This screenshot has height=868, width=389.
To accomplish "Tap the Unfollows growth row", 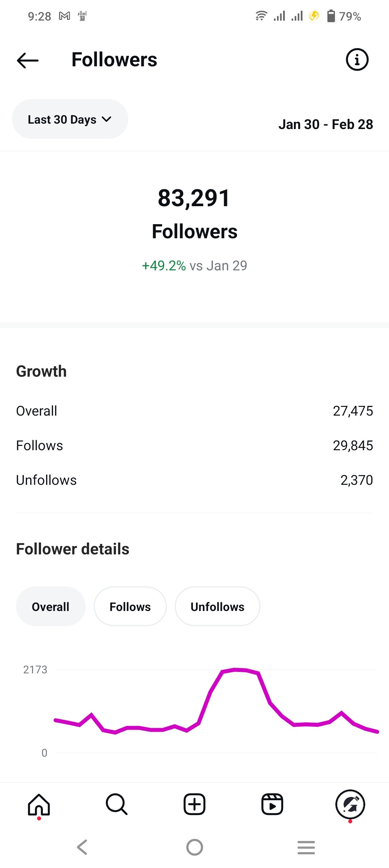I will (x=194, y=480).
